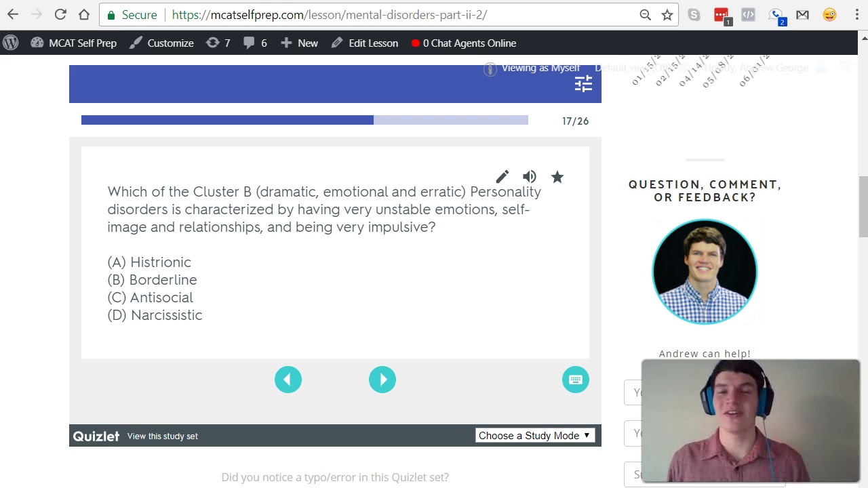The image size is (868, 488).
Task: Open MCAT Self Prep admin menu
Action: tap(74, 43)
